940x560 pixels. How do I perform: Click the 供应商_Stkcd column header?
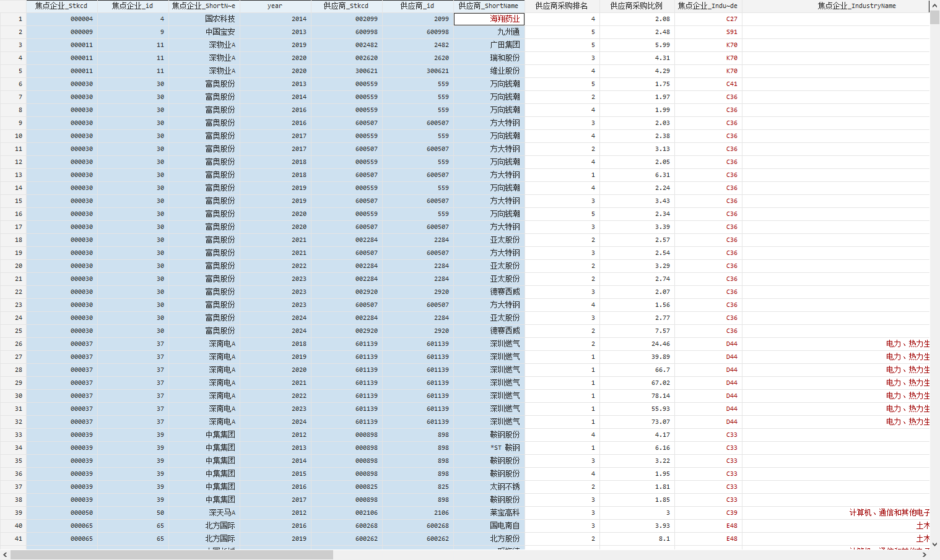[x=346, y=6]
